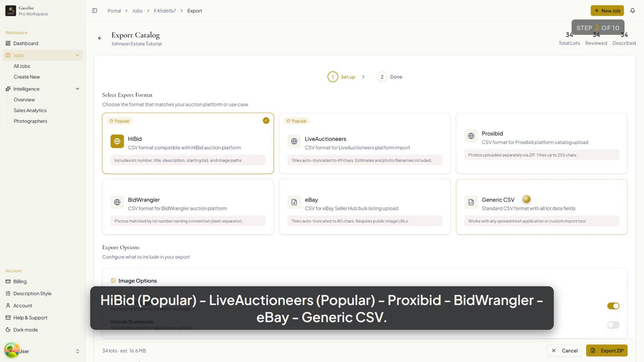Open Sales Analytics
This screenshot has height=362, width=644.
click(x=30, y=111)
